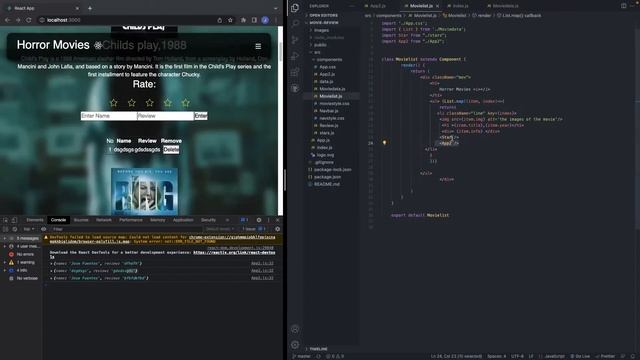Click the Enter button to submit review
This screenshot has height=360, width=640.
(201, 116)
